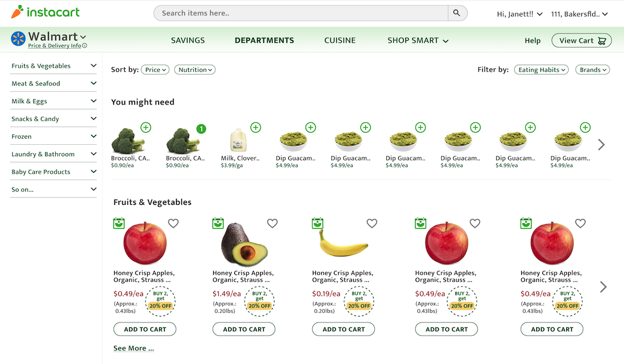This screenshot has height=364, width=624.
Task: Click right arrow in Fruits & Vegetables row
Action: (x=603, y=287)
